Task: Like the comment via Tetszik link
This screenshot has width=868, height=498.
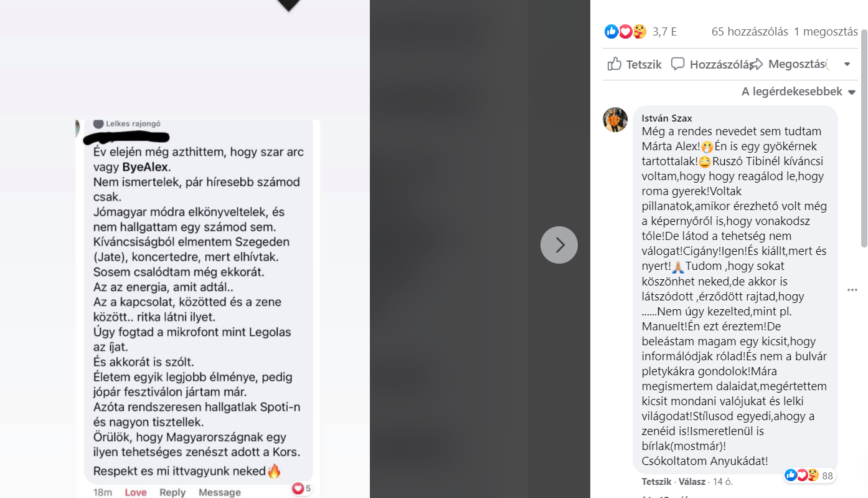Action: point(656,482)
